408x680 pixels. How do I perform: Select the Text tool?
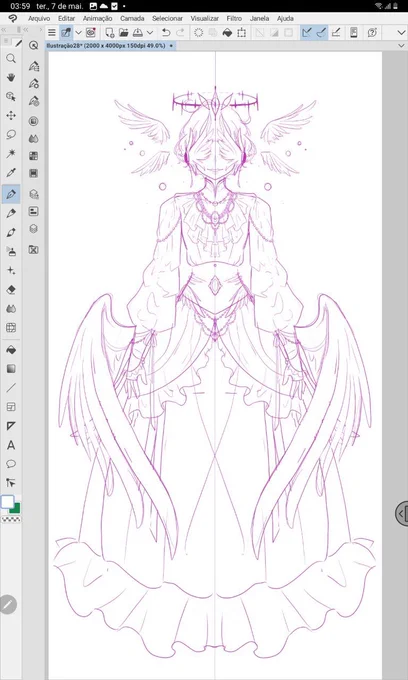point(11,445)
